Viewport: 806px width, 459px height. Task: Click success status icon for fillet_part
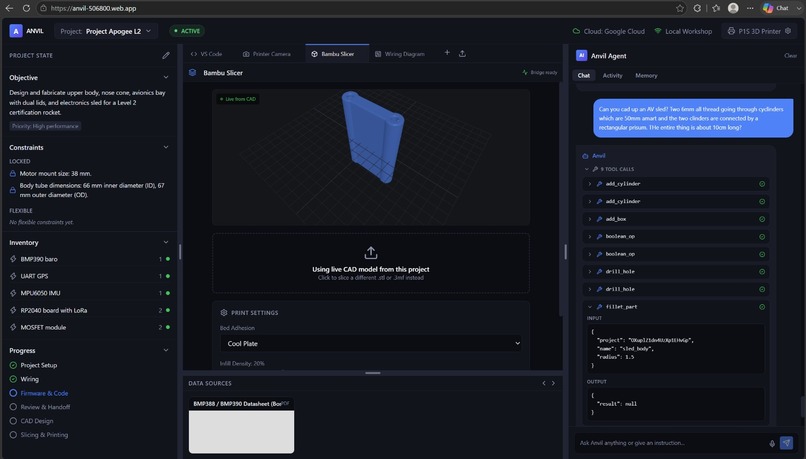click(762, 307)
